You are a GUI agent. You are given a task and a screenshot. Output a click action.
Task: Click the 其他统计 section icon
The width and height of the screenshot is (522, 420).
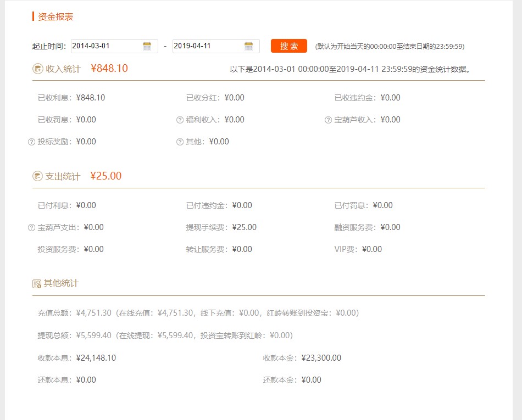click(36, 283)
